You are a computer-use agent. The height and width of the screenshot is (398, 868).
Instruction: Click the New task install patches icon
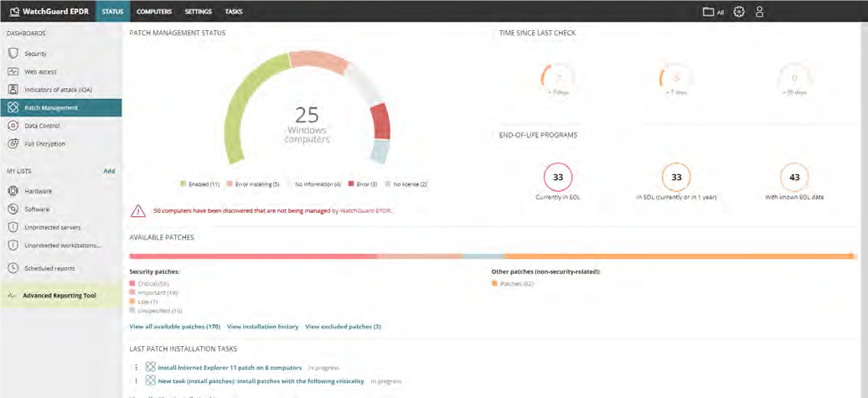[x=150, y=381]
